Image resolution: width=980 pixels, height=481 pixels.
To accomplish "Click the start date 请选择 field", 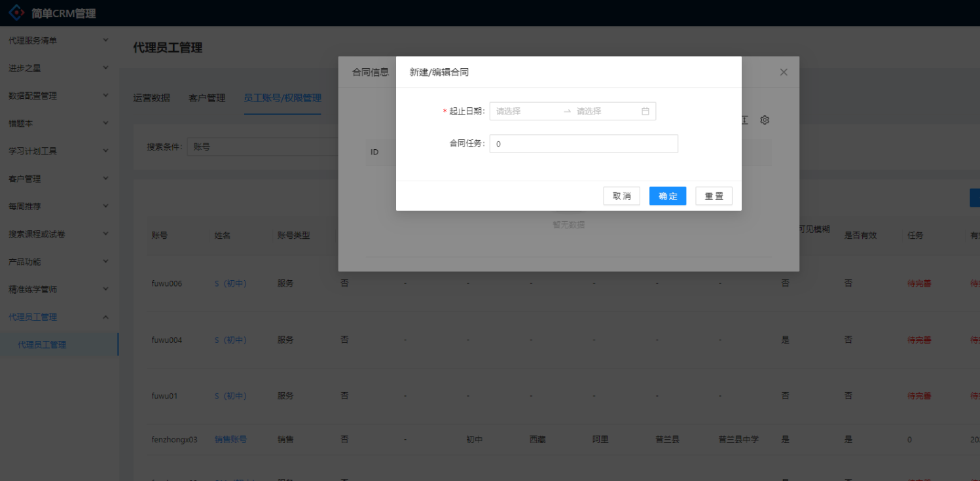I will [x=525, y=111].
